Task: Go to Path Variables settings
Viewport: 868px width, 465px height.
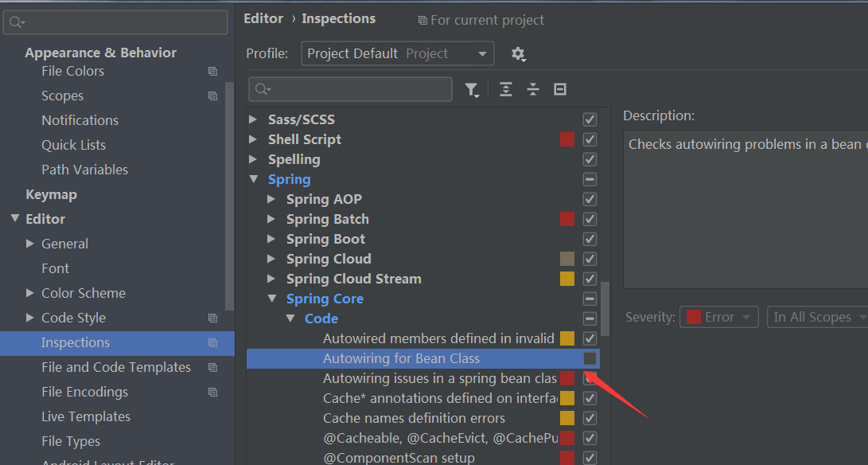Action: tap(84, 170)
